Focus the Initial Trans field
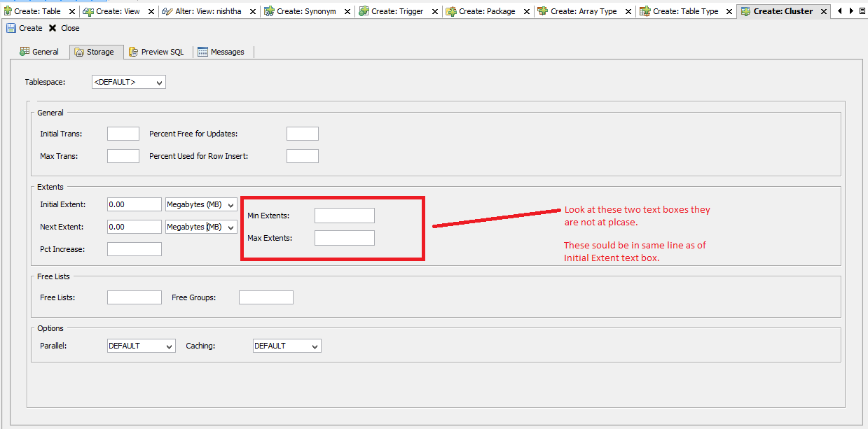The width and height of the screenshot is (868, 429). coord(123,134)
